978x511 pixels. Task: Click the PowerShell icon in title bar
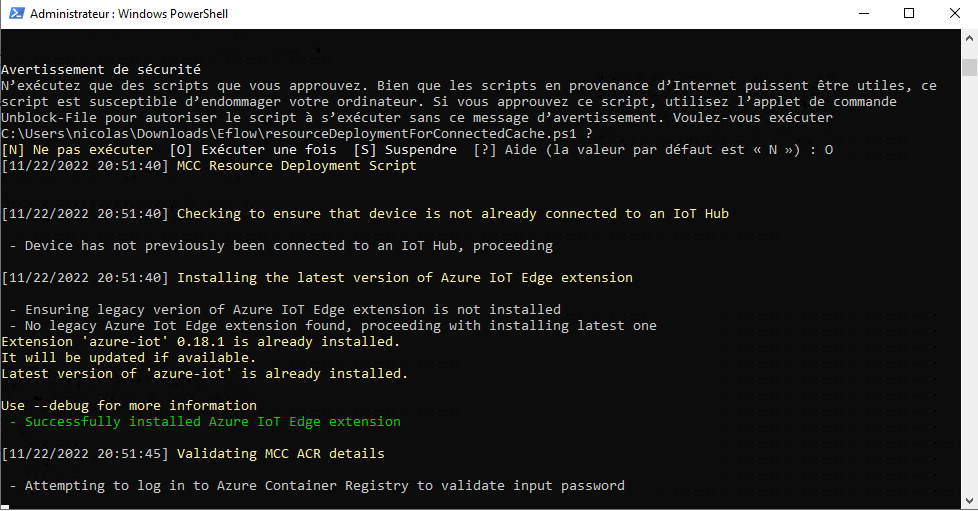click(x=15, y=14)
